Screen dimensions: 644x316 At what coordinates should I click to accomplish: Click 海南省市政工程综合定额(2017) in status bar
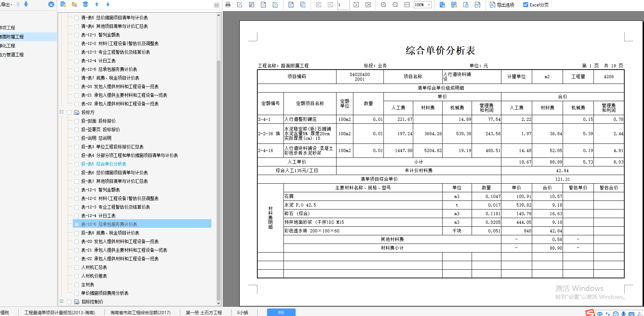140,312
